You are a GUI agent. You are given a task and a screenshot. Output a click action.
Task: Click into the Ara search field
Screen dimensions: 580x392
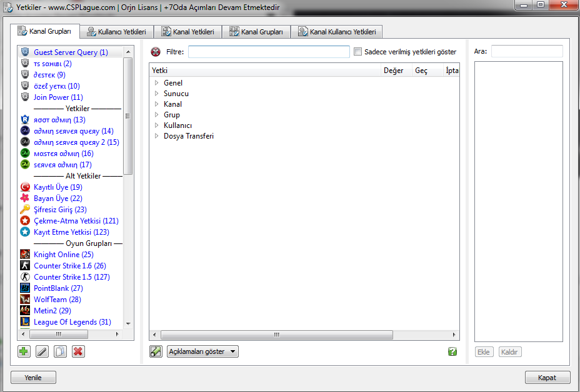526,51
